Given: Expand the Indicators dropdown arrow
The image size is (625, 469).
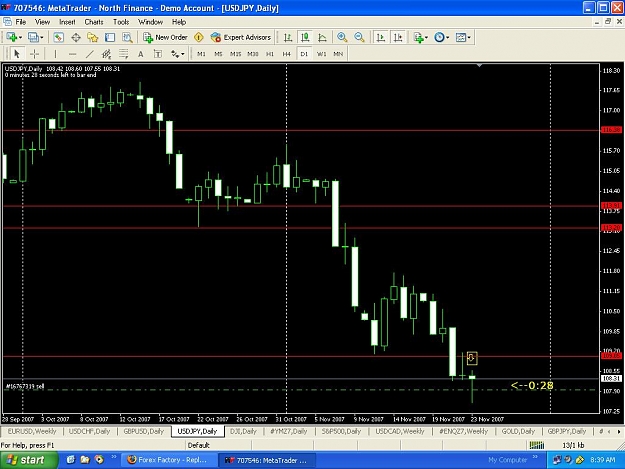Looking at the screenshot, I should [426, 37].
